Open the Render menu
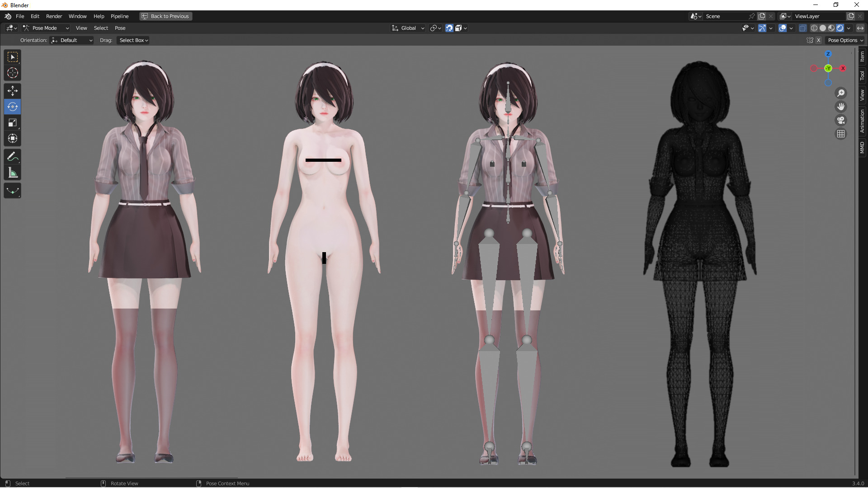The width and height of the screenshot is (868, 488). point(54,16)
